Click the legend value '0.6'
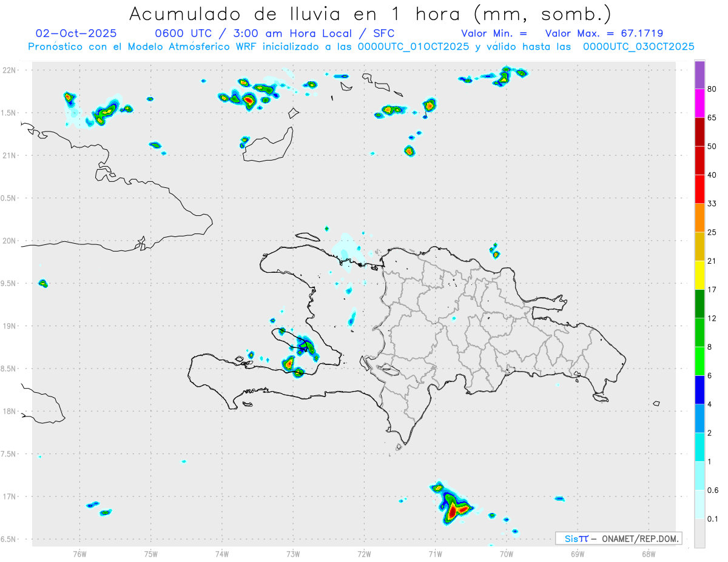This screenshot has height=562, width=728. 713,490
